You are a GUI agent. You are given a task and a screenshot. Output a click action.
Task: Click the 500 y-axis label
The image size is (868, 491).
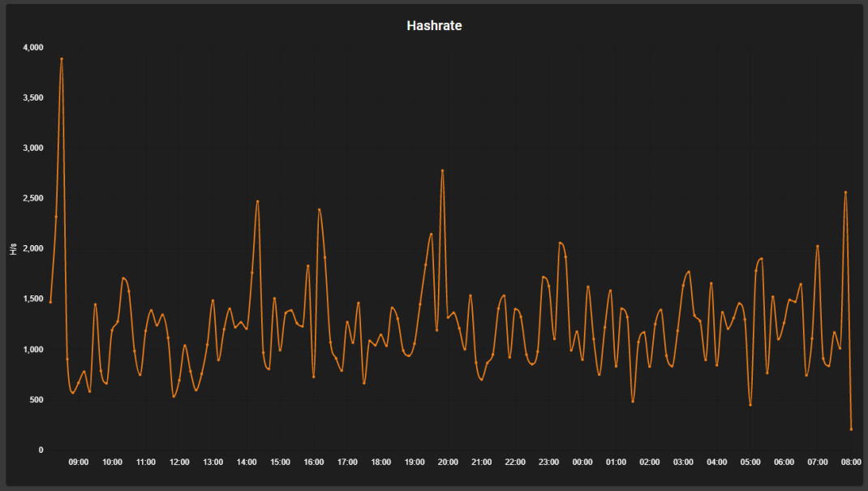[x=37, y=399]
